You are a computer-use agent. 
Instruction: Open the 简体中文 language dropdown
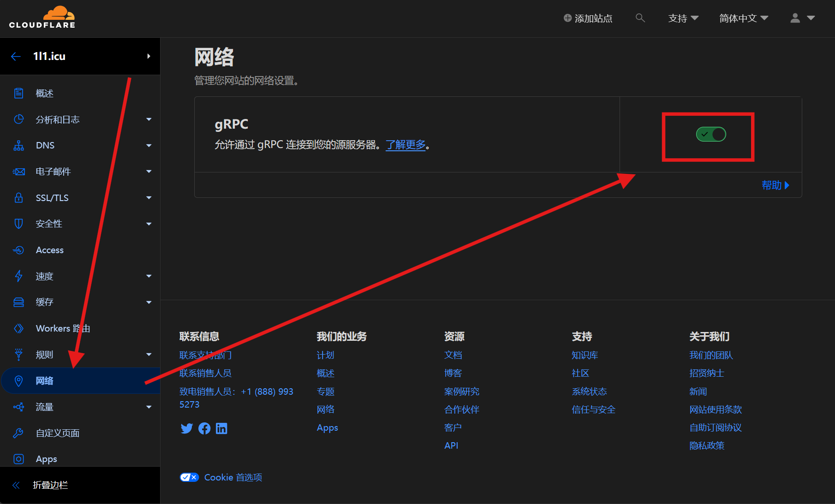point(744,18)
